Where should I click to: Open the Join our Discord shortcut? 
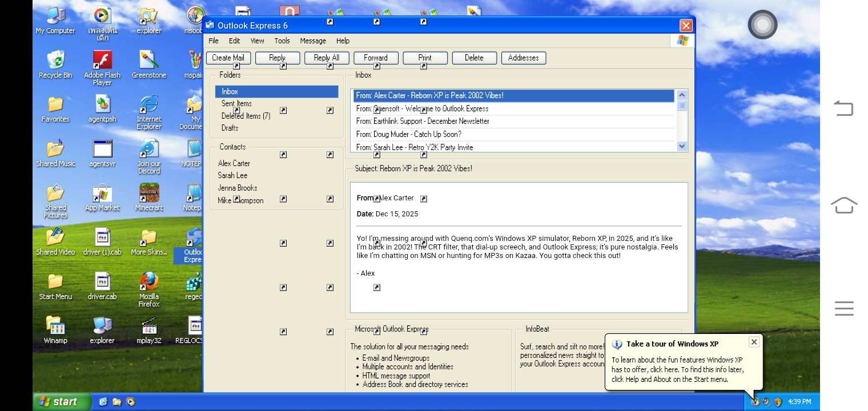148,156
